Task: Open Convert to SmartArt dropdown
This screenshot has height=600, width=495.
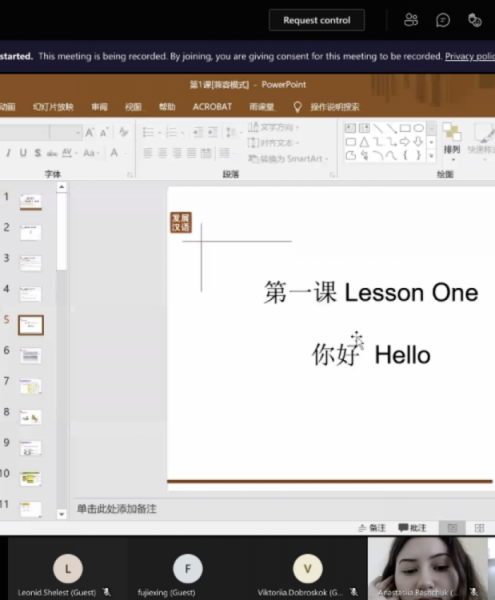Action: click(x=288, y=158)
